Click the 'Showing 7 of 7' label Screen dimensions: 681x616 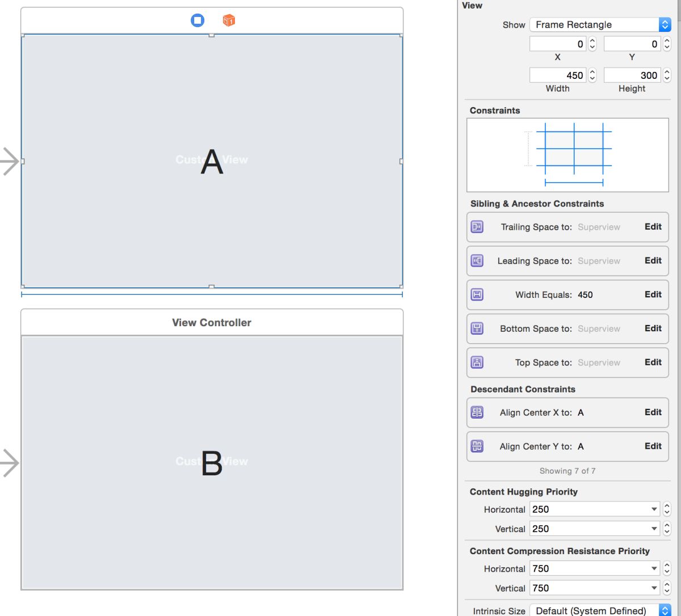point(567,471)
